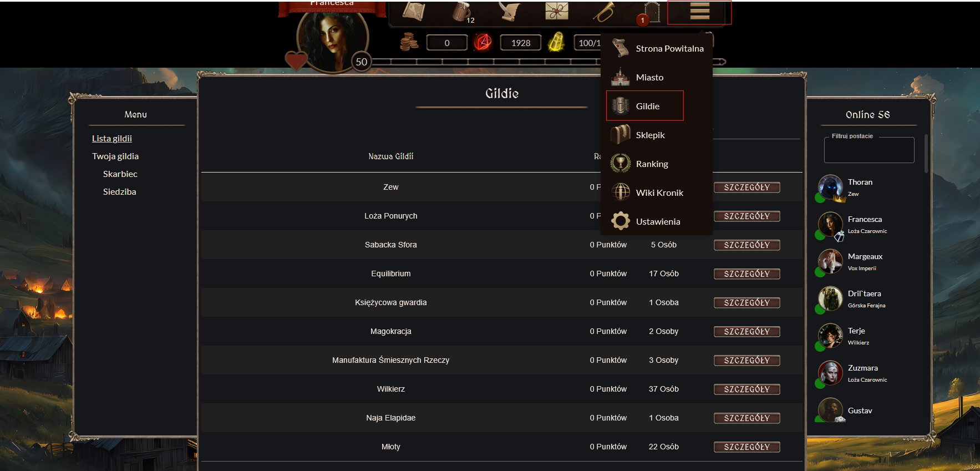Image resolution: width=980 pixels, height=471 pixels.
Task: Open the map icon in top toolbar
Action: [413, 11]
